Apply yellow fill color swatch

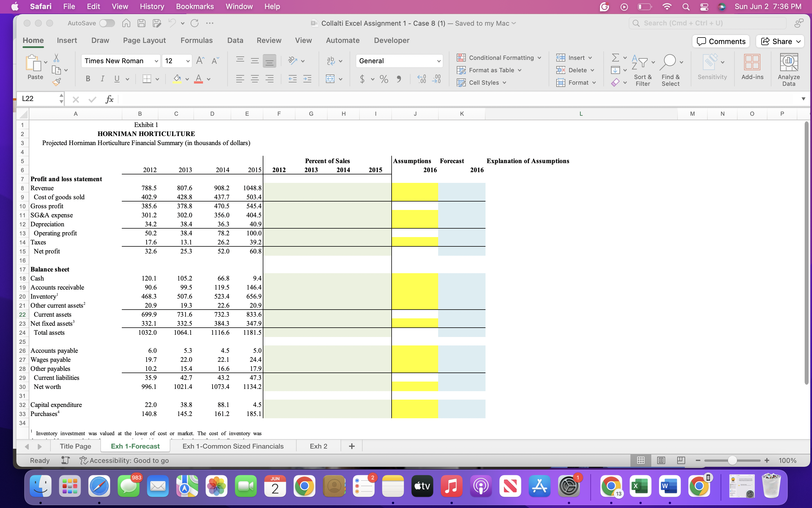tap(177, 79)
